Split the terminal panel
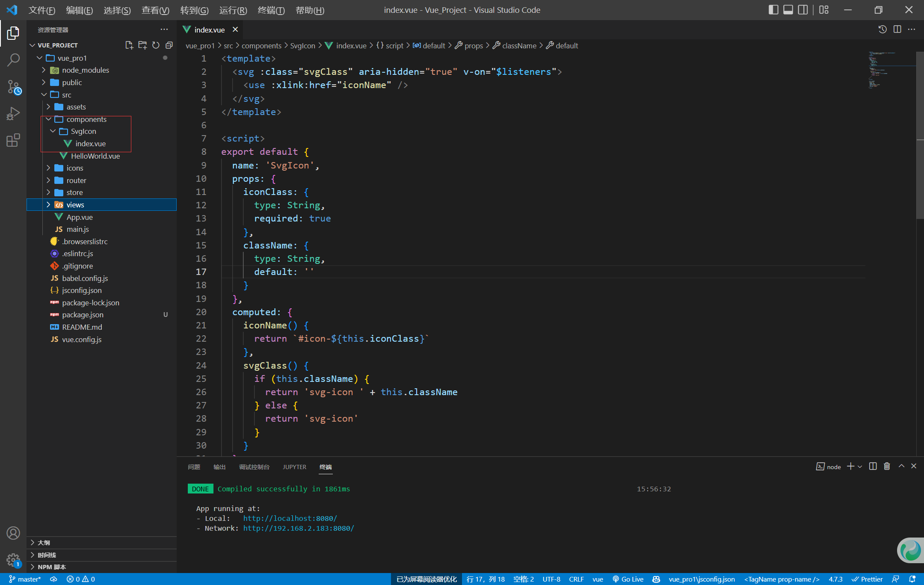The width and height of the screenshot is (924, 585). [x=873, y=466]
